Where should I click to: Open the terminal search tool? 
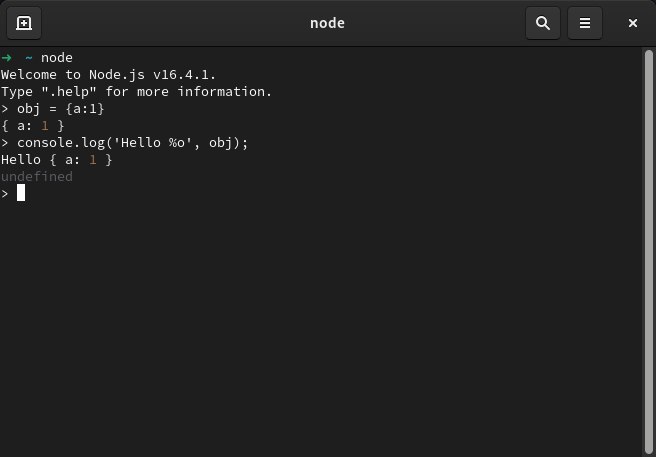pos(543,23)
